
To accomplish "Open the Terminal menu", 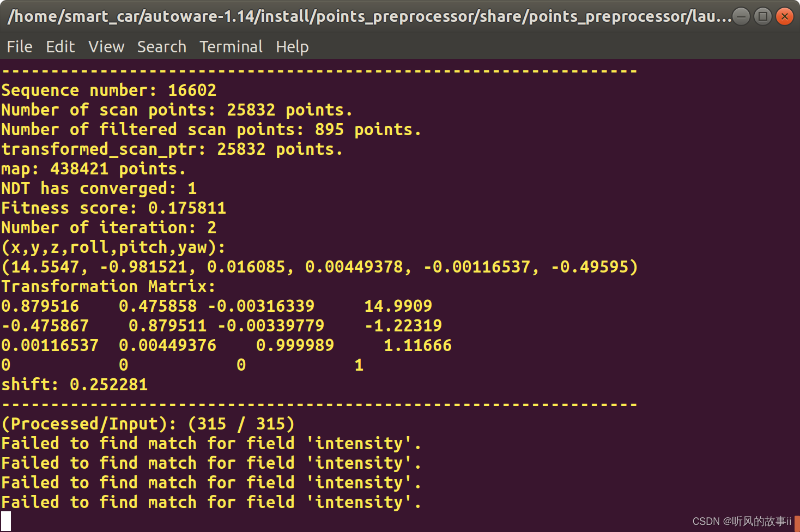I will tap(231, 47).
